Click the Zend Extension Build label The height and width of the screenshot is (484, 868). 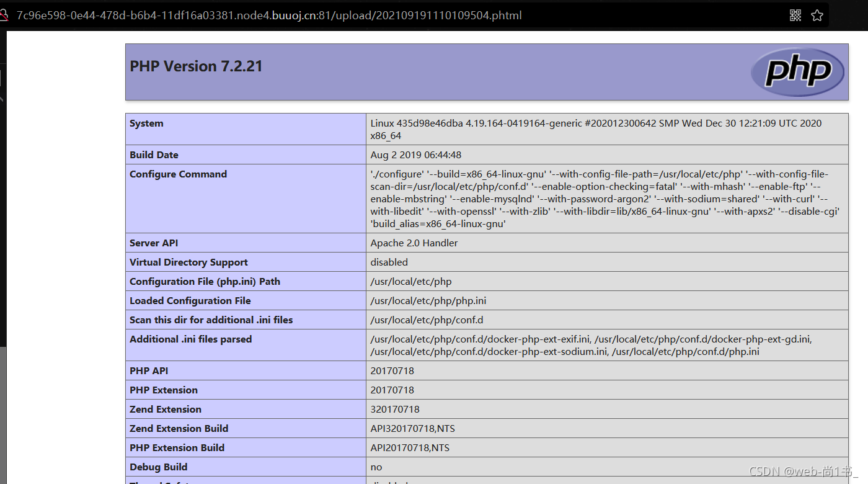point(179,429)
